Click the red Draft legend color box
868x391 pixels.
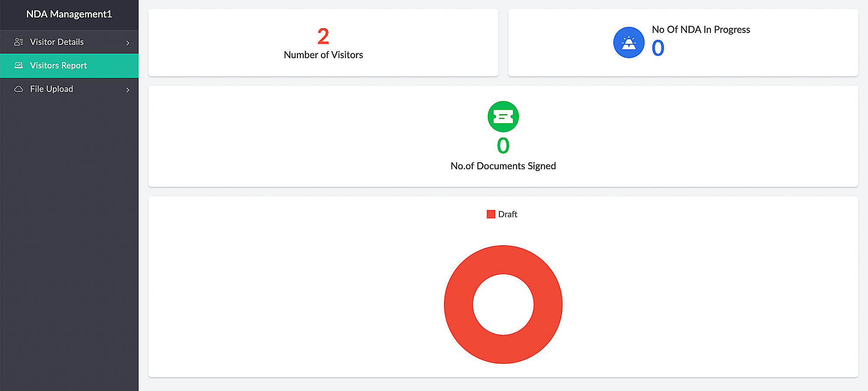[x=491, y=214]
